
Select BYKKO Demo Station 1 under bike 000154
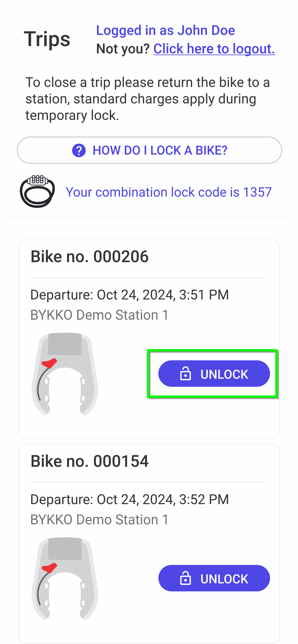[99, 519]
